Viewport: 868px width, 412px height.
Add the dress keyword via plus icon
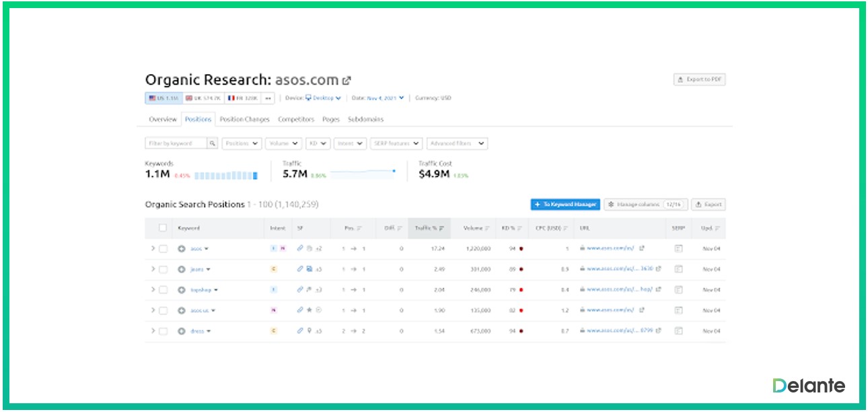click(x=181, y=331)
